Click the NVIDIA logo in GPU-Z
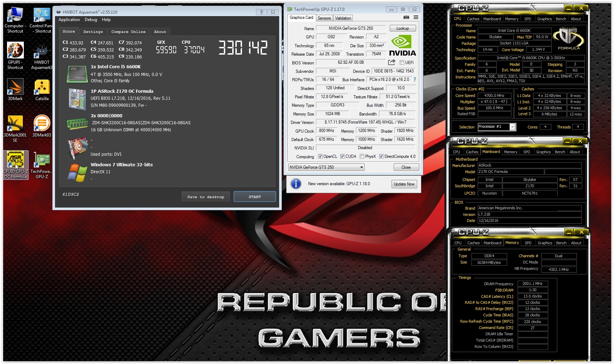 click(402, 45)
